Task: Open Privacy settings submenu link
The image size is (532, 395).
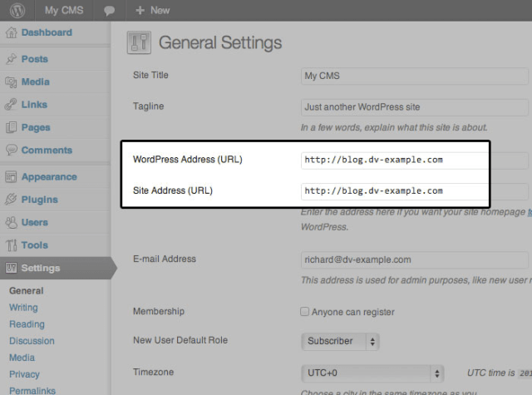Action: coord(24,374)
